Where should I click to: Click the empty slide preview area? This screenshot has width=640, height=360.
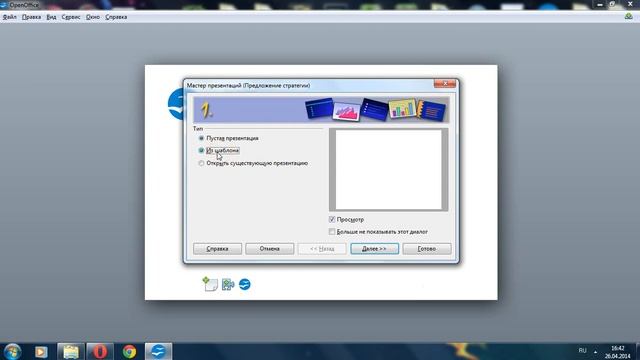[388, 169]
